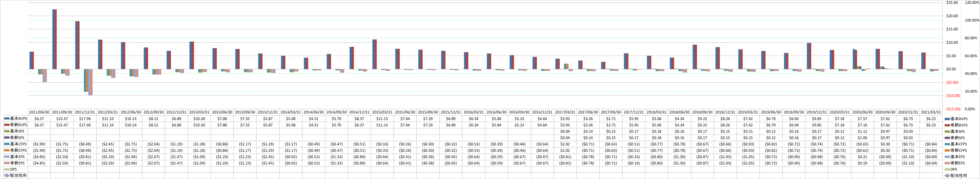Select 希釈SPS $1.06 cell for 2020/06/30
This screenshot has width=980, height=179.
[863, 138]
